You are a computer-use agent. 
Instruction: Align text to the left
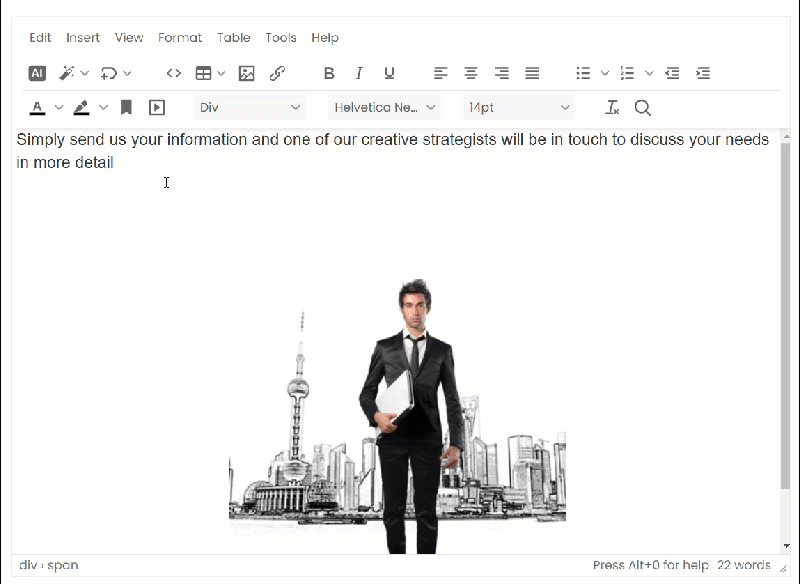point(441,73)
